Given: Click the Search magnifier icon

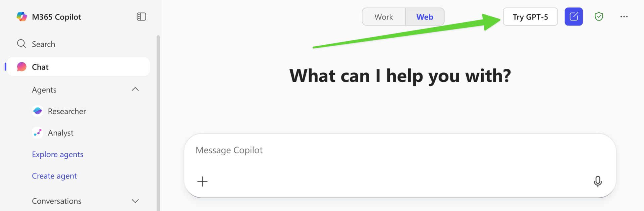Looking at the screenshot, I should pyautogui.click(x=21, y=44).
